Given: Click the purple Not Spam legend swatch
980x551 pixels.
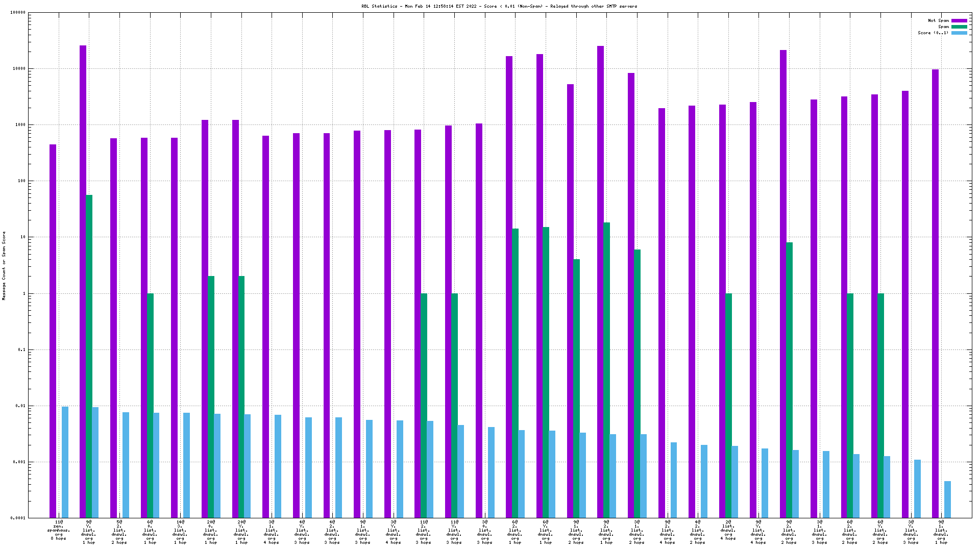Looking at the screenshot, I should tap(959, 21).
